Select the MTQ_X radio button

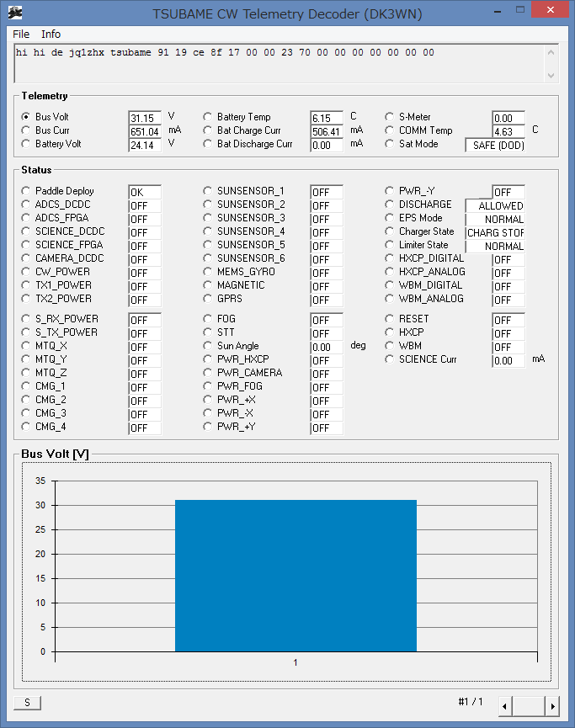point(26,345)
